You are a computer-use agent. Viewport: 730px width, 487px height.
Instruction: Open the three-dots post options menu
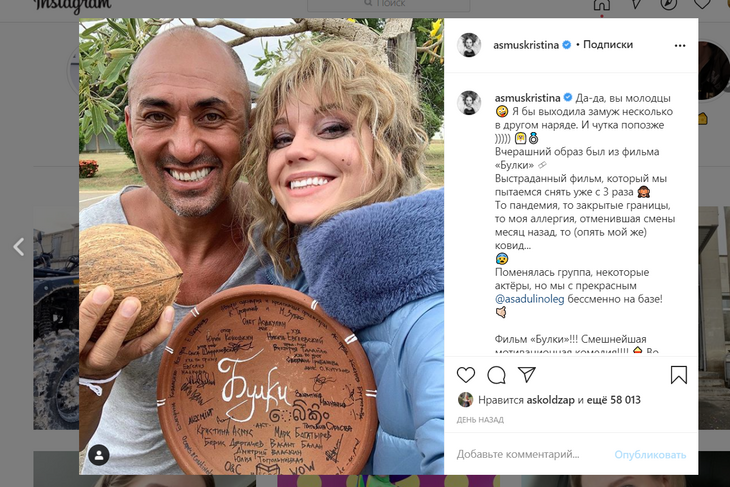pyautogui.click(x=680, y=46)
